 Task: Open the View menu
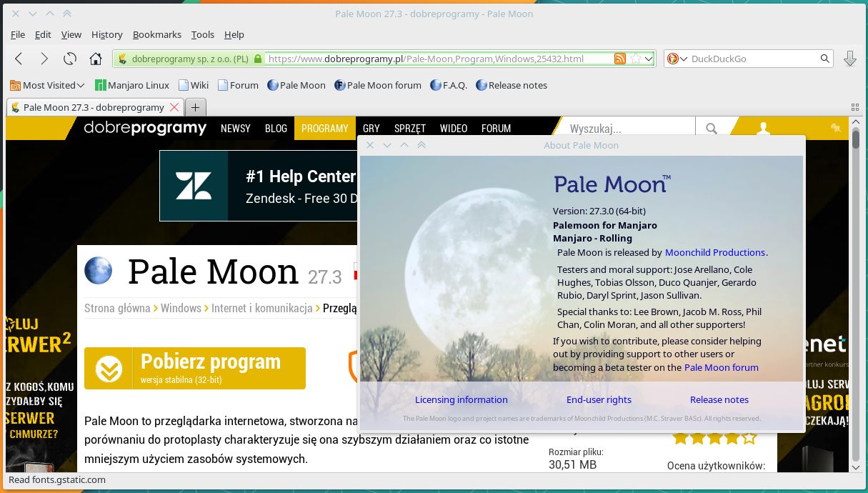tap(71, 34)
